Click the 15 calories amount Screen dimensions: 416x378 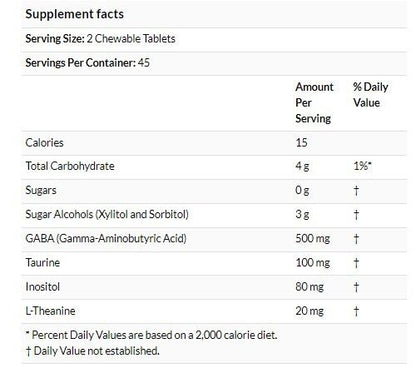[301, 143]
